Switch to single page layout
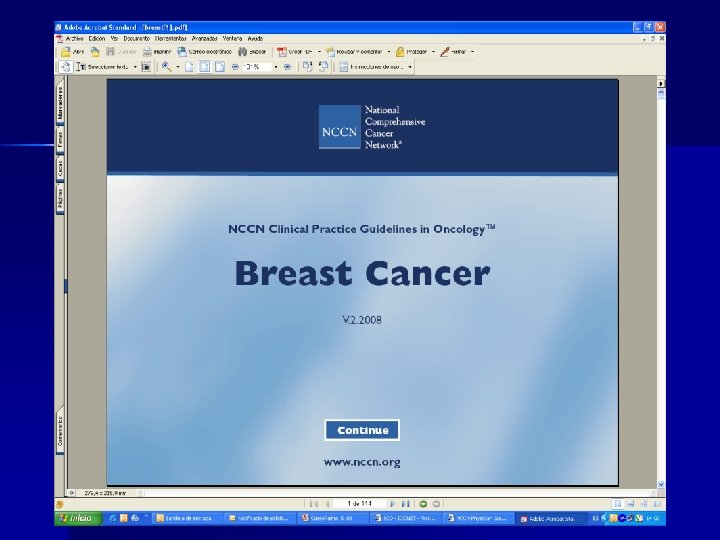 618,504
